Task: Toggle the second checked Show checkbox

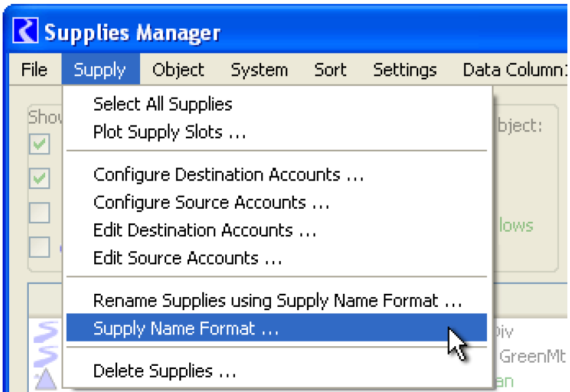Action: pyautogui.click(x=41, y=178)
